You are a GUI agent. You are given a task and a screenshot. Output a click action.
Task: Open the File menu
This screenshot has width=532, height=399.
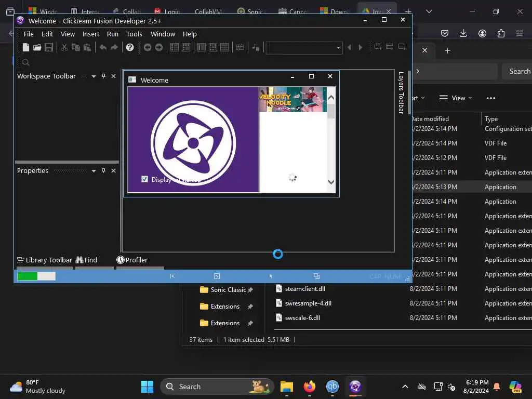(29, 34)
